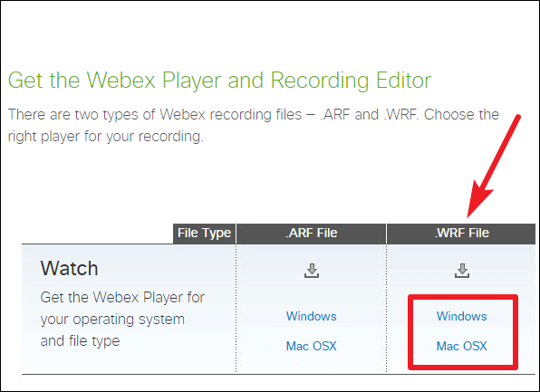Click the green Webex Player page heading

219,81
